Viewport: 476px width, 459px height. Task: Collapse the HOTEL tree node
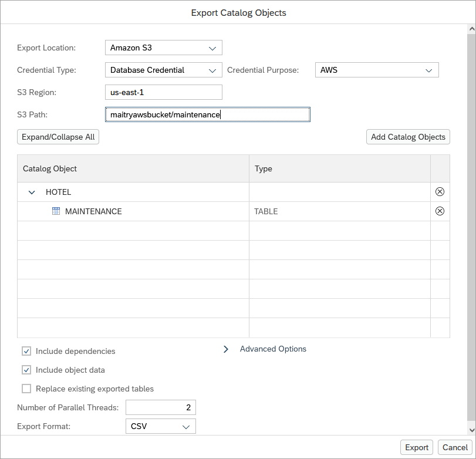click(32, 192)
